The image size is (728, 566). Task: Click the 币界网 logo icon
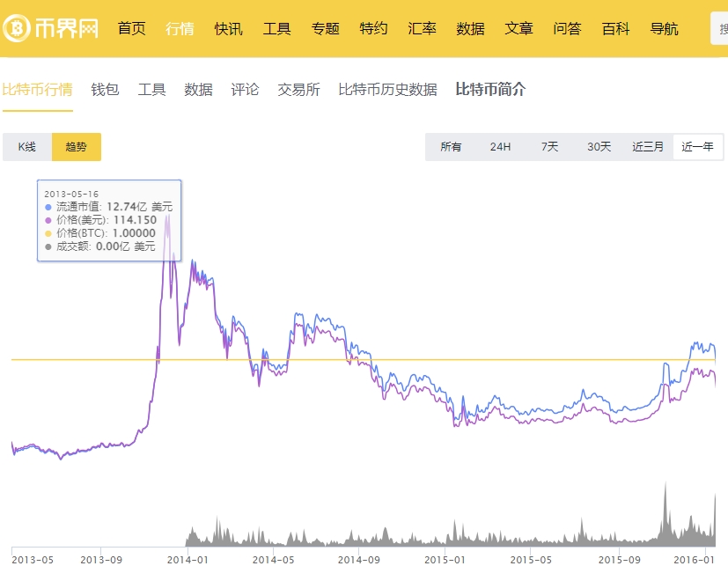[x=17, y=28]
